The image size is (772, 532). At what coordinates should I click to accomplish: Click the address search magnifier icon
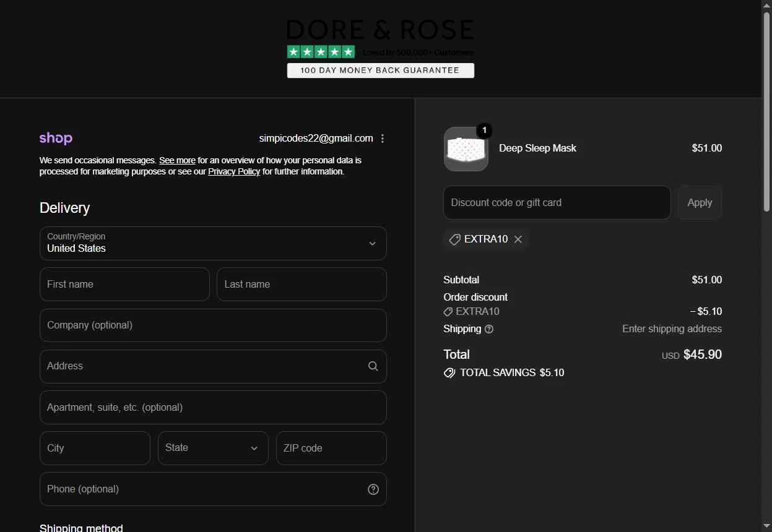pyautogui.click(x=373, y=366)
